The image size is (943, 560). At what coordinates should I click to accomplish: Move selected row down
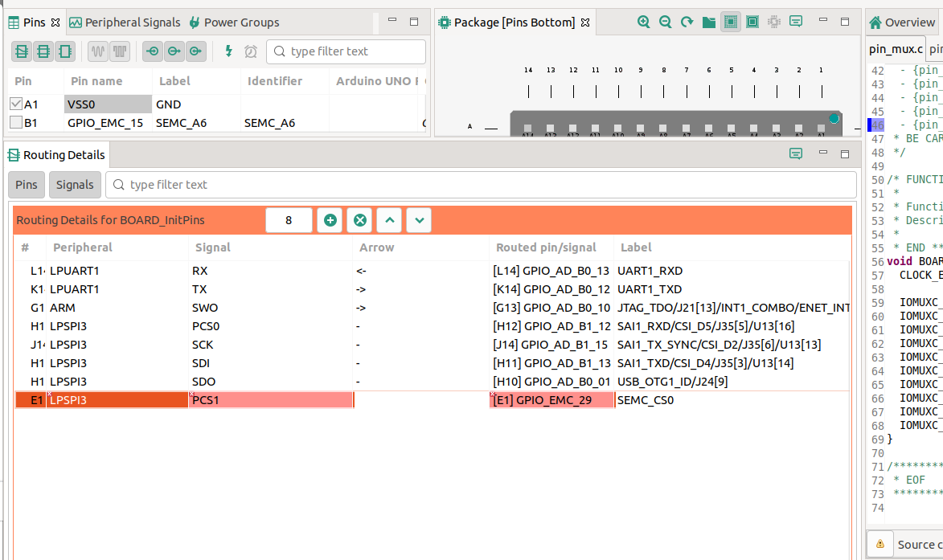point(419,220)
